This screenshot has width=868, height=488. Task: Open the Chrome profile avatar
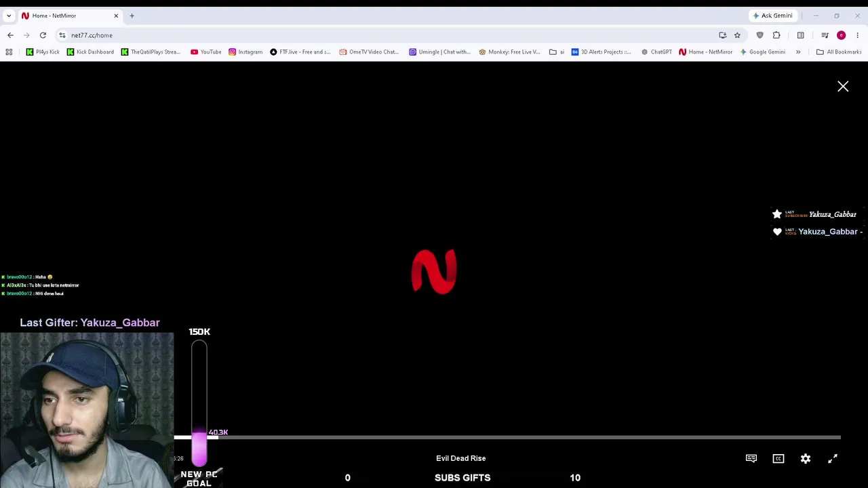coord(841,35)
